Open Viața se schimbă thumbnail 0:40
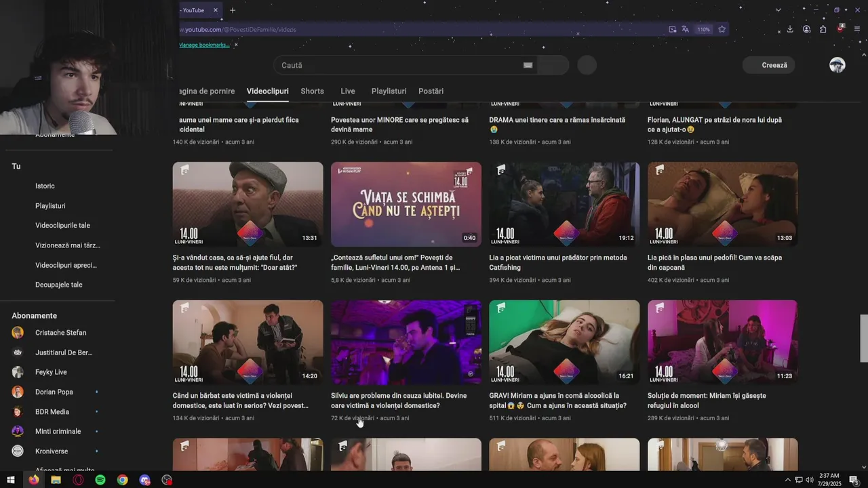Viewport: 868px width, 488px height. [x=406, y=204]
